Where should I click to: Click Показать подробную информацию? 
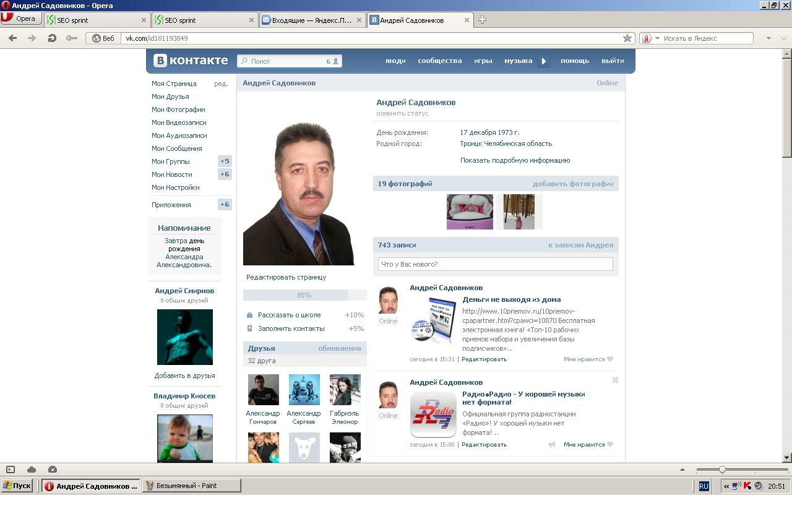pyautogui.click(x=515, y=160)
